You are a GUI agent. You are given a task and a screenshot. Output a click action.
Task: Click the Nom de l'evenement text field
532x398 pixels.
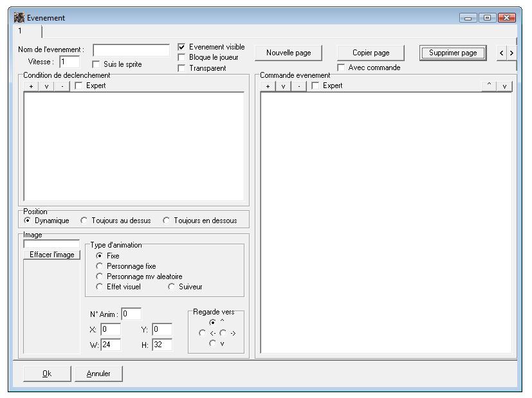pyautogui.click(x=131, y=50)
